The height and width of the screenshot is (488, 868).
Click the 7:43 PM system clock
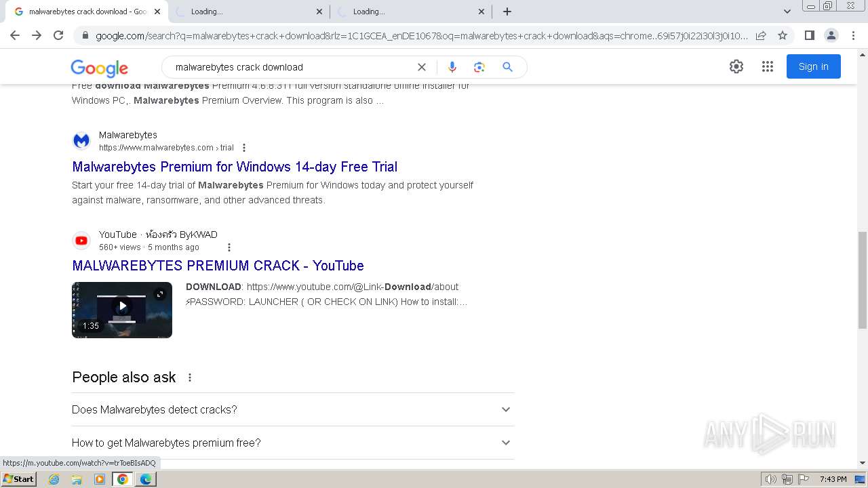(833, 479)
